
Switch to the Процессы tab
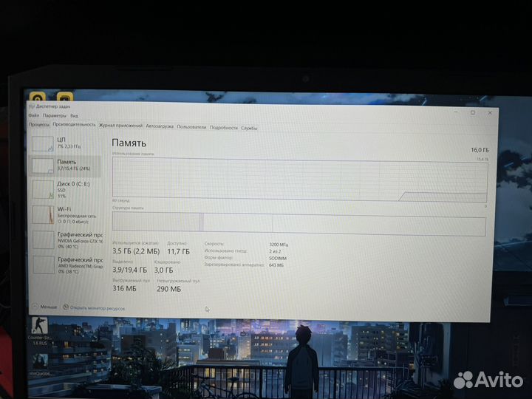click(x=38, y=125)
